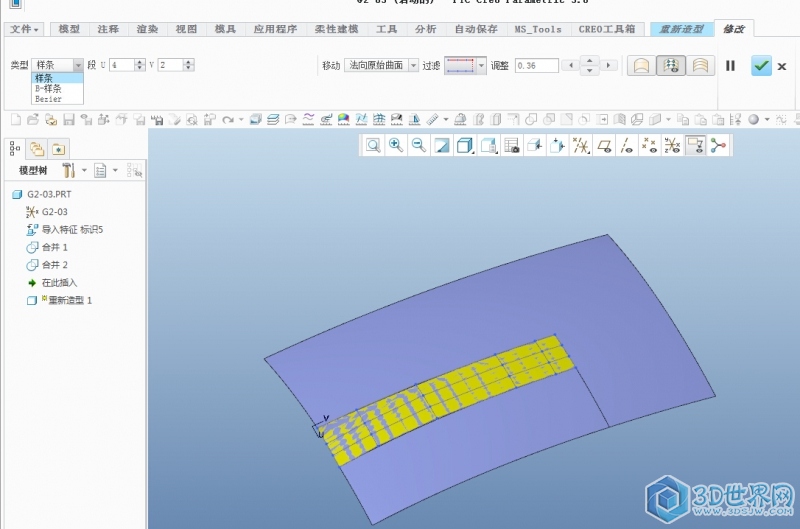Select the first surface display mode button
800x529 pixels.
[641, 65]
